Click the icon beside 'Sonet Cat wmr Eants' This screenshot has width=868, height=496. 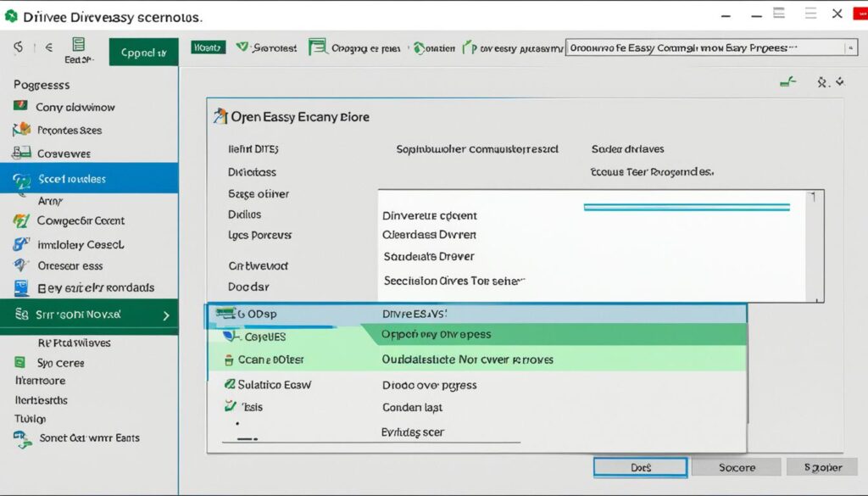pos(22,439)
